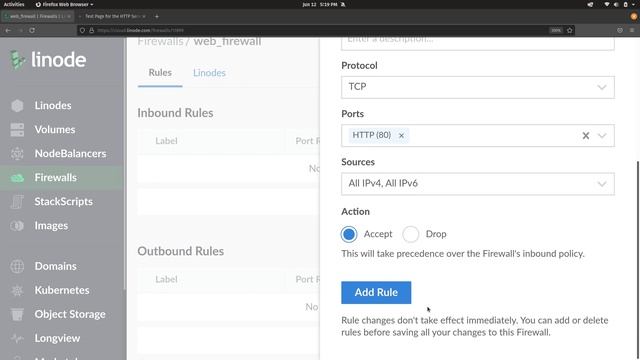This screenshot has height=360, width=640.
Task: Switch to the Rules tab
Action: click(x=160, y=73)
